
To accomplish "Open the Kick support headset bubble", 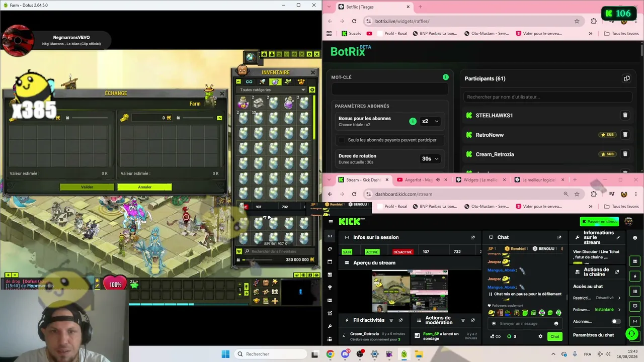I will (632, 334).
